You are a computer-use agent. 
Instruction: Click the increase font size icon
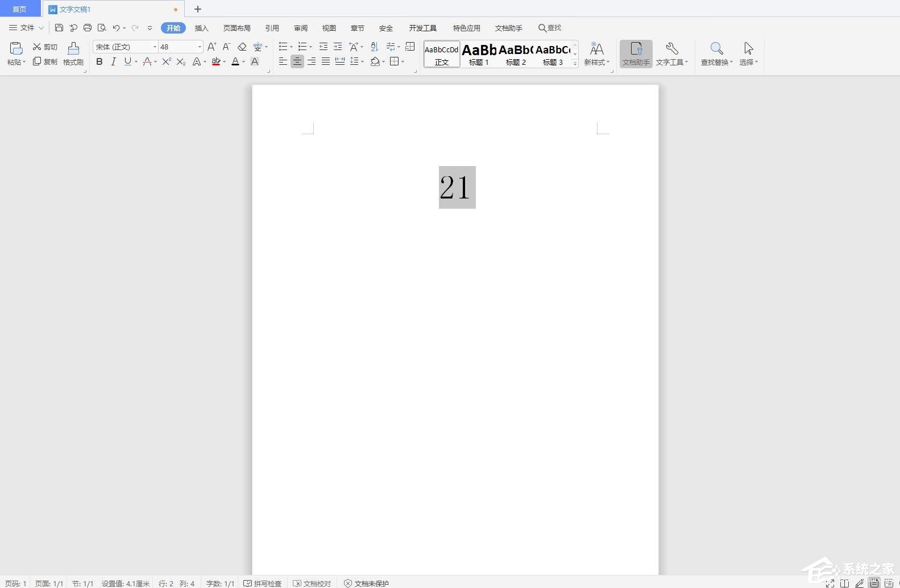[211, 47]
